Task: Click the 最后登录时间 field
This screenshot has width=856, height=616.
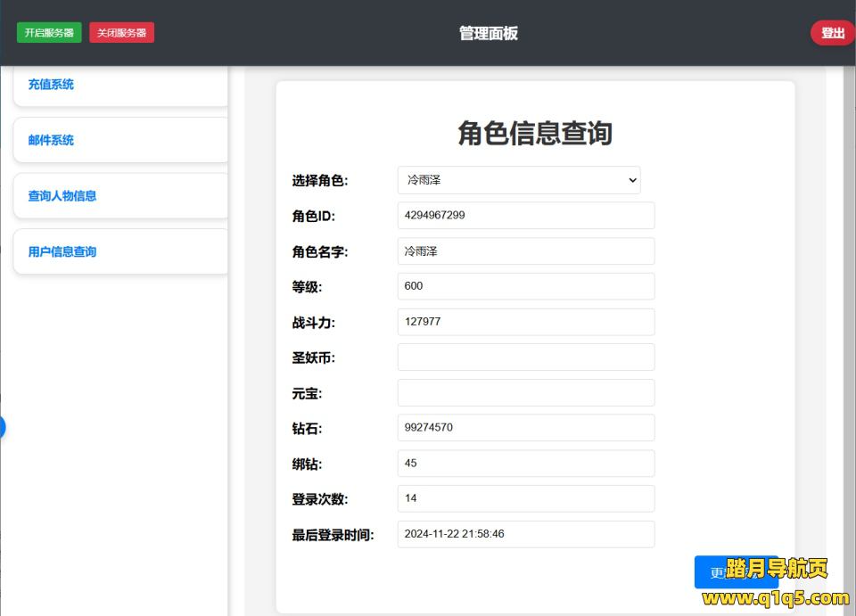Action: click(525, 534)
